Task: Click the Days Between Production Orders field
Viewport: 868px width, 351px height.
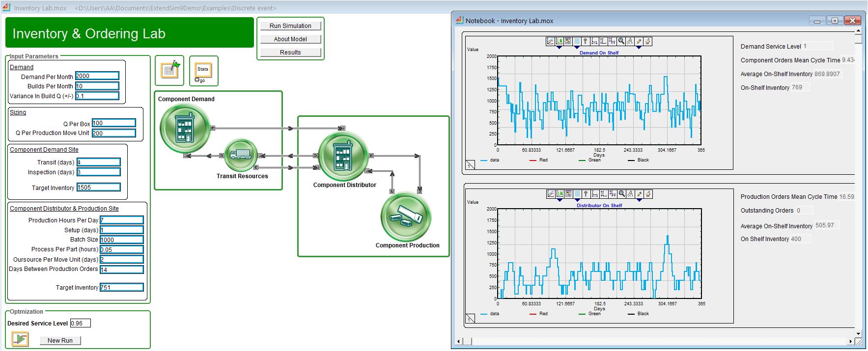Action: (x=122, y=270)
